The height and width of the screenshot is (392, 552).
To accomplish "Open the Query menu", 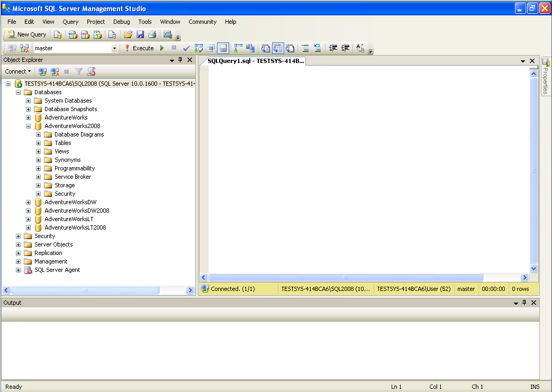I will pyautogui.click(x=70, y=22).
